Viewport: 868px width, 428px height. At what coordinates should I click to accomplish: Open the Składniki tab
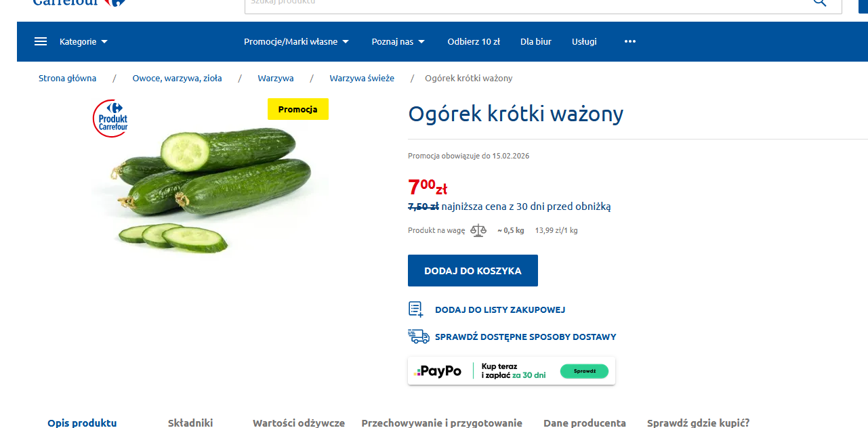(190, 423)
